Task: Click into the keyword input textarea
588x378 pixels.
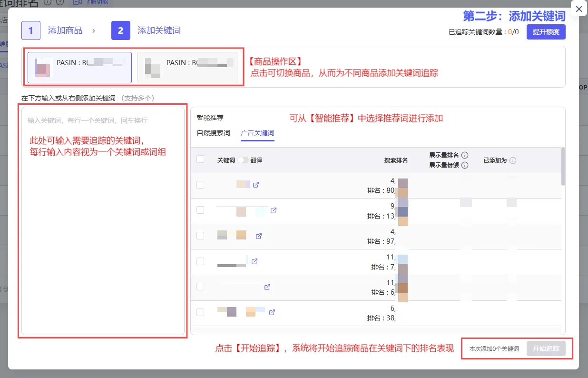Action: click(103, 220)
